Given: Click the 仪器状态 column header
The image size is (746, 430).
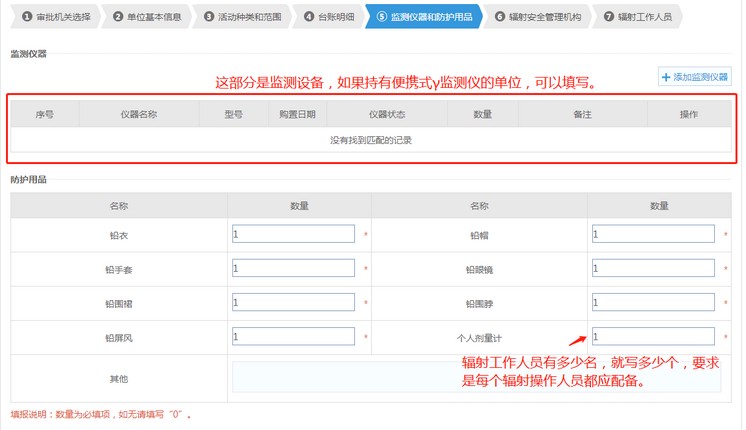Looking at the screenshot, I should (387, 114).
